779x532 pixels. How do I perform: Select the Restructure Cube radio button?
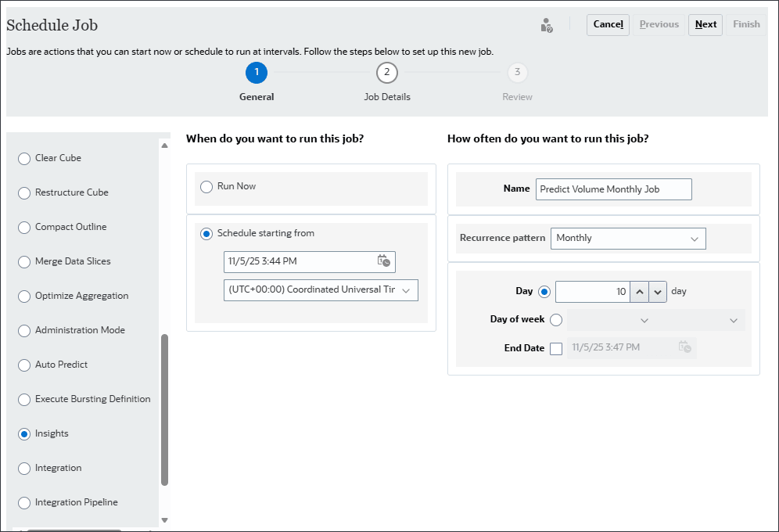(23, 192)
